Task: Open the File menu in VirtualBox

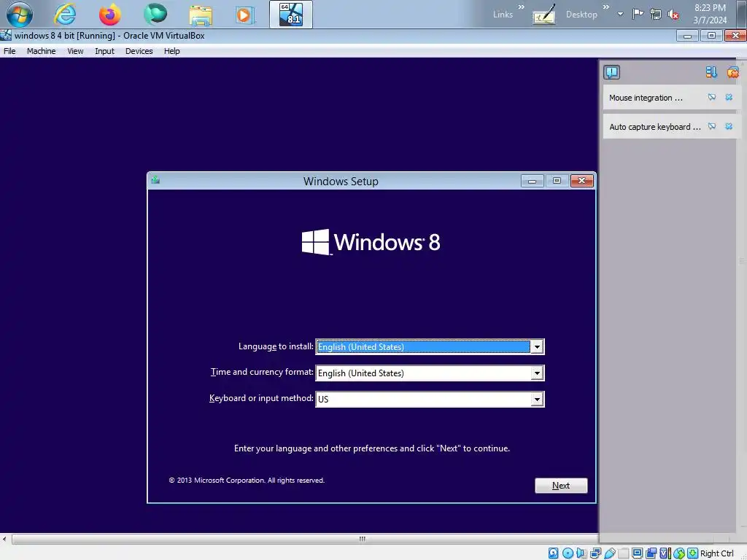Action: pos(9,51)
